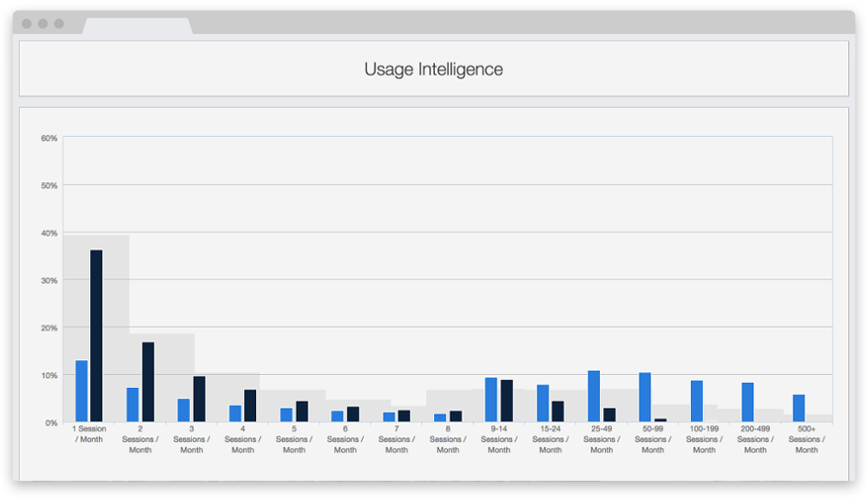The height and width of the screenshot is (499, 868).
Task: Click the dark navy bar for 2 Sessions / Month
Action: (148, 382)
